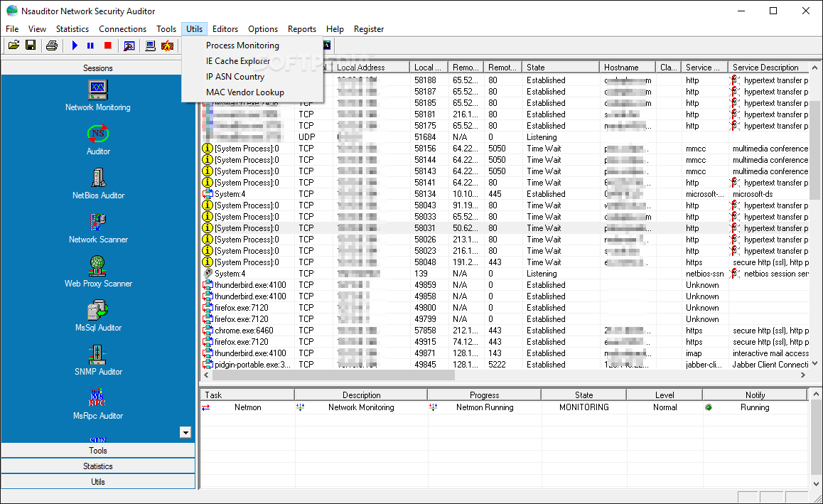Open the Connections menu

pos(122,29)
